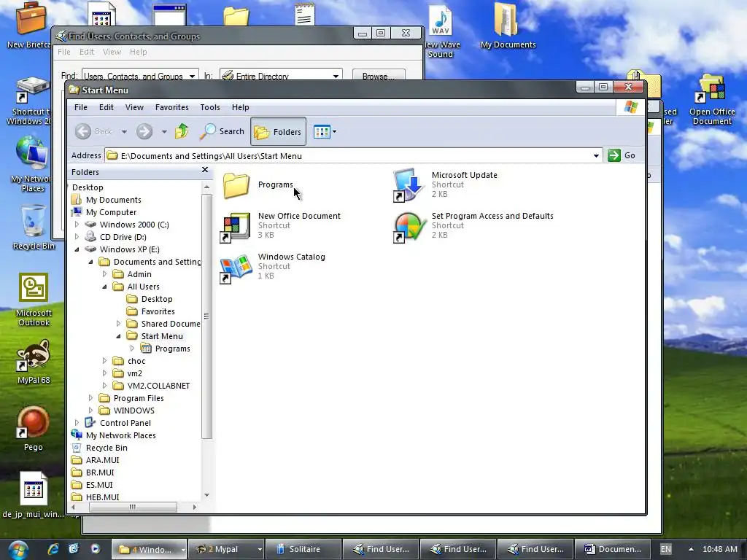Collapse Windows XP (E:) tree node
Viewport: 747px width, 560px height.
coord(77,249)
